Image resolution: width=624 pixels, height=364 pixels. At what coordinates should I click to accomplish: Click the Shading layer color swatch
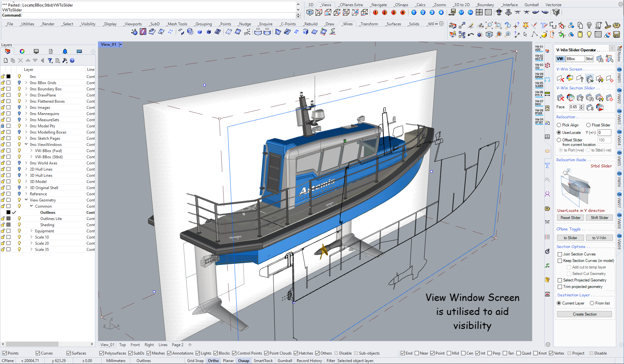[x=9, y=225]
